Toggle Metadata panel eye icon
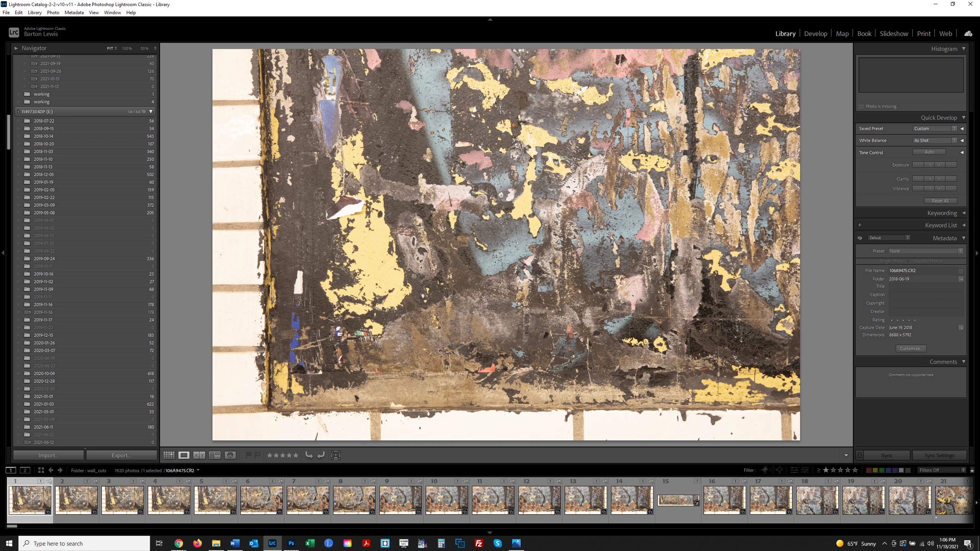Viewport: 980px width, 551px height. tap(860, 238)
